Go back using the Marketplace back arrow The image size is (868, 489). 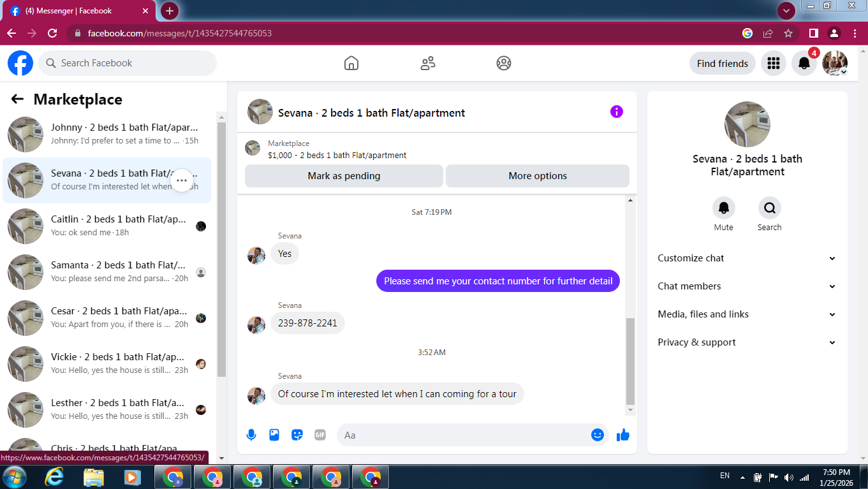pos(17,99)
